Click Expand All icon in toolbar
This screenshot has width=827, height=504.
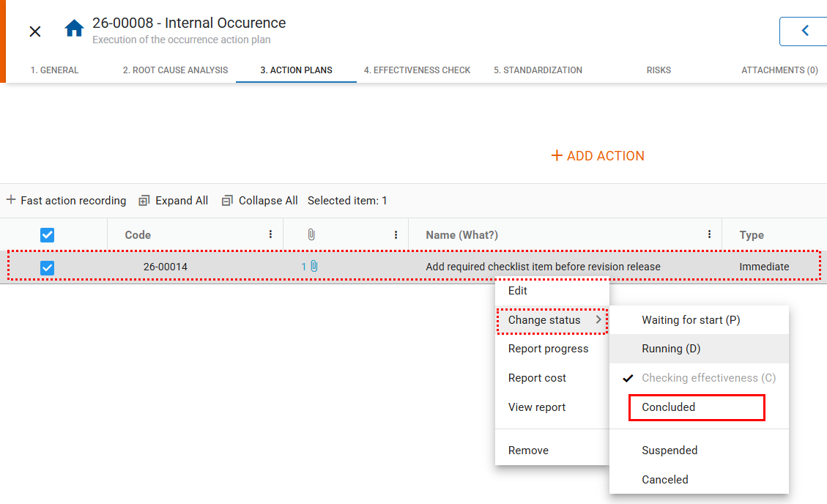click(144, 201)
